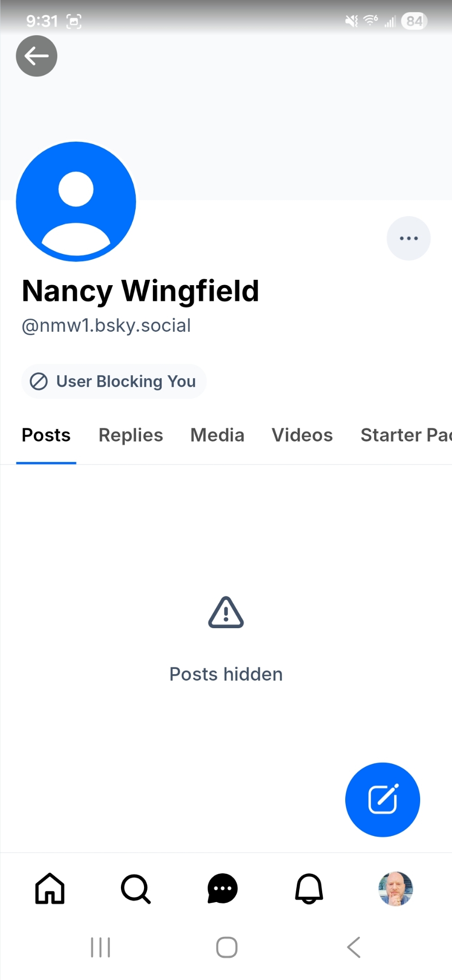Switch to the Posts tab
This screenshot has height=980, width=452.
point(46,435)
